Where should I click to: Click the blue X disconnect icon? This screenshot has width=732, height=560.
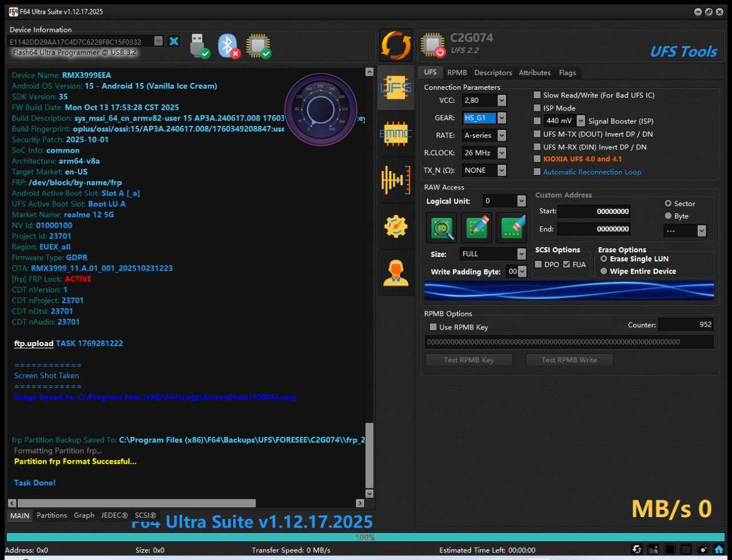point(174,41)
